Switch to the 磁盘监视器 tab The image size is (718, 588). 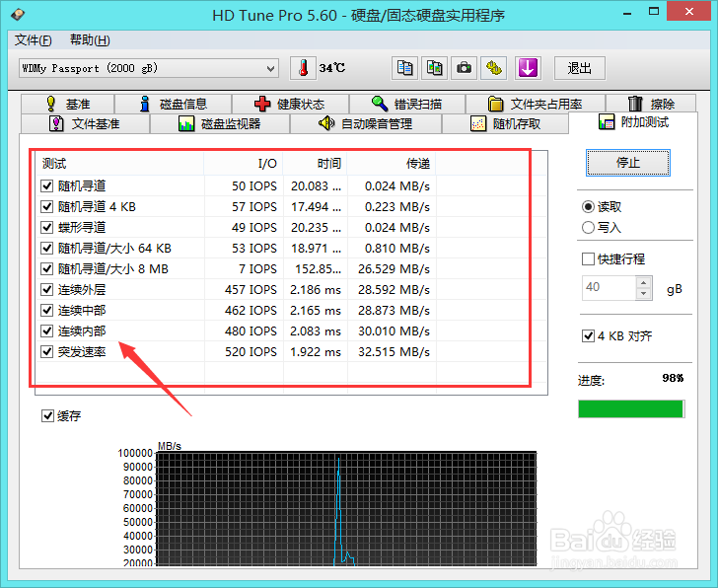(x=220, y=123)
